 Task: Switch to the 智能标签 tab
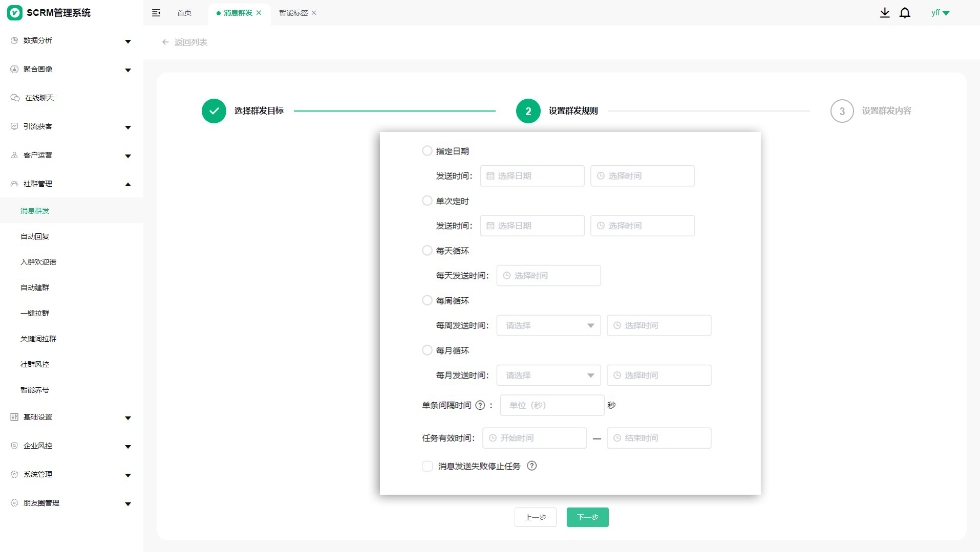pos(293,13)
